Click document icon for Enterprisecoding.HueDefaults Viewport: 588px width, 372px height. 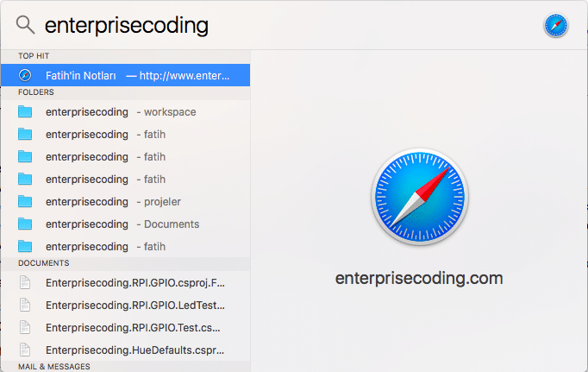[25, 350]
